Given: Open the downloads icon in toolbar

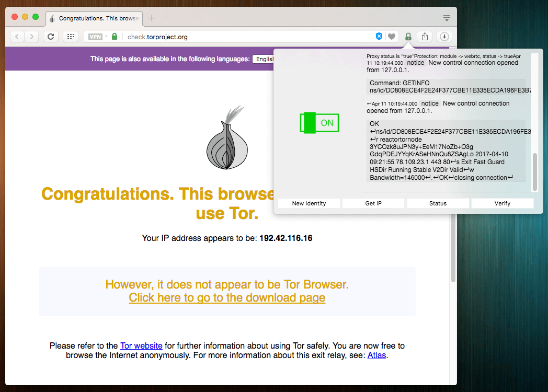Looking at the screenshot, I should 444,37.
